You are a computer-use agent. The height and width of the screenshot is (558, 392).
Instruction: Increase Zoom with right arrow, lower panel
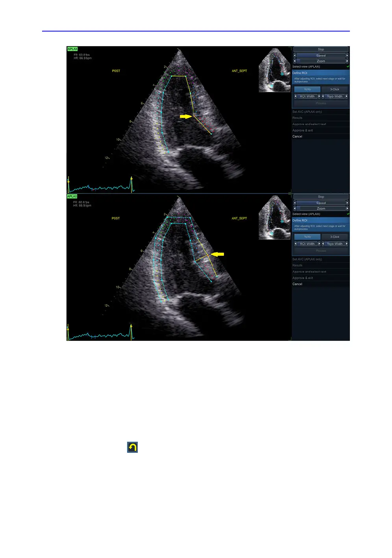point(347,208)
